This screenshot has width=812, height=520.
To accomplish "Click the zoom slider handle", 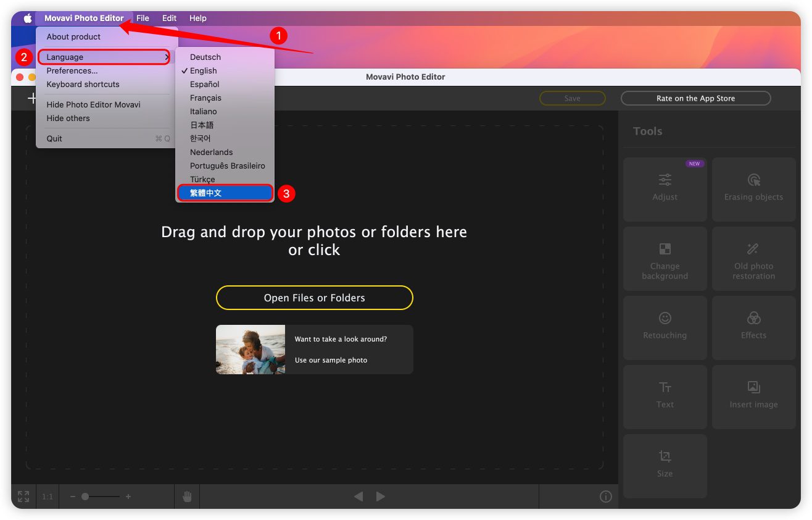I will [85, 497].
